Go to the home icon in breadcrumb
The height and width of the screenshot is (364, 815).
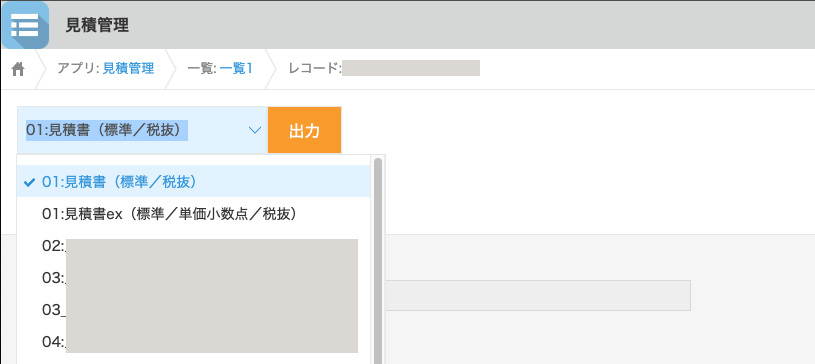[18, 69]
